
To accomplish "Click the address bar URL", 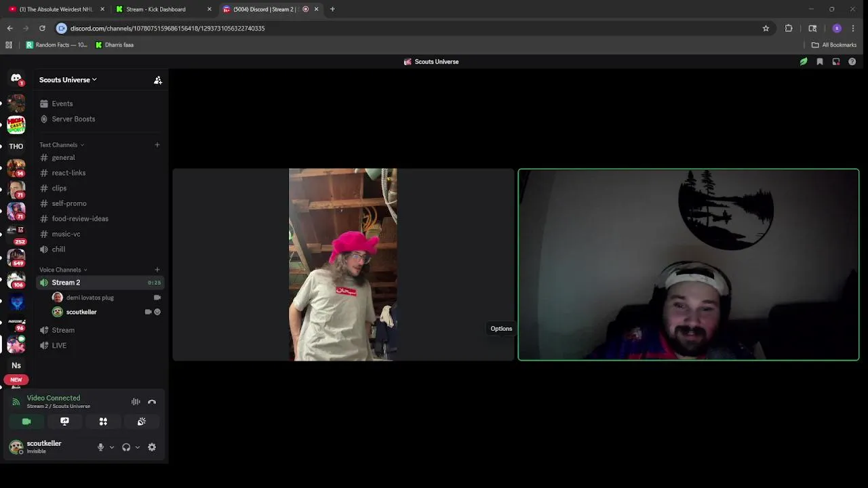I will tap(167, 28).
